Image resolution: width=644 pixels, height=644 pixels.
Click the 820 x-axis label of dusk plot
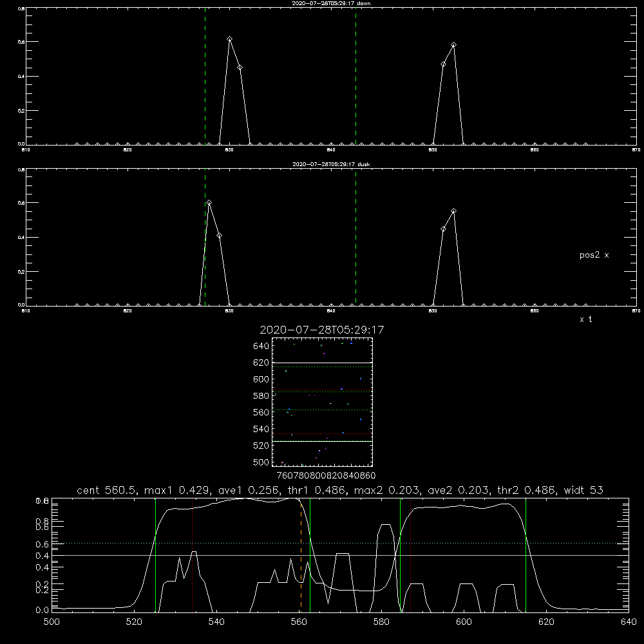[x=128, y=311]
